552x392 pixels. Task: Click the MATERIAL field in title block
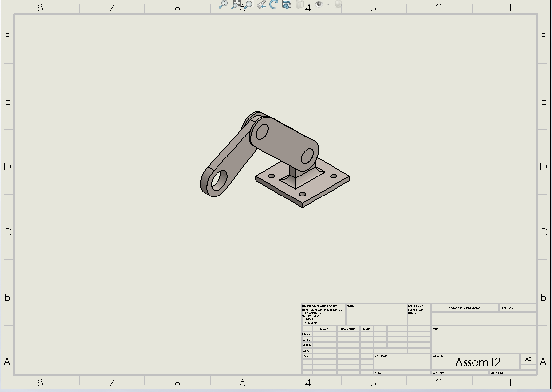[401, 361]
